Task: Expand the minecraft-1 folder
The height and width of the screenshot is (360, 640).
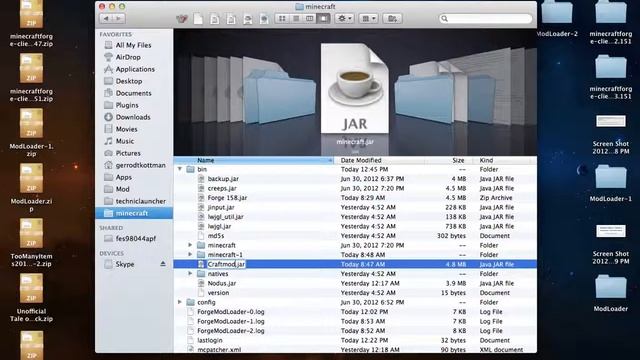Action: coord(190,255)
